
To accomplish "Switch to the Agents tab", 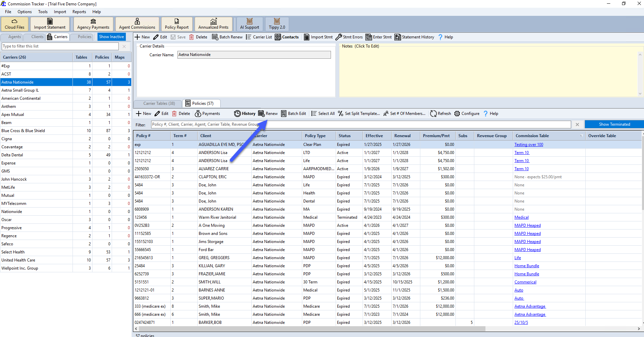I will pyautogui.click(x=12, y=37).
